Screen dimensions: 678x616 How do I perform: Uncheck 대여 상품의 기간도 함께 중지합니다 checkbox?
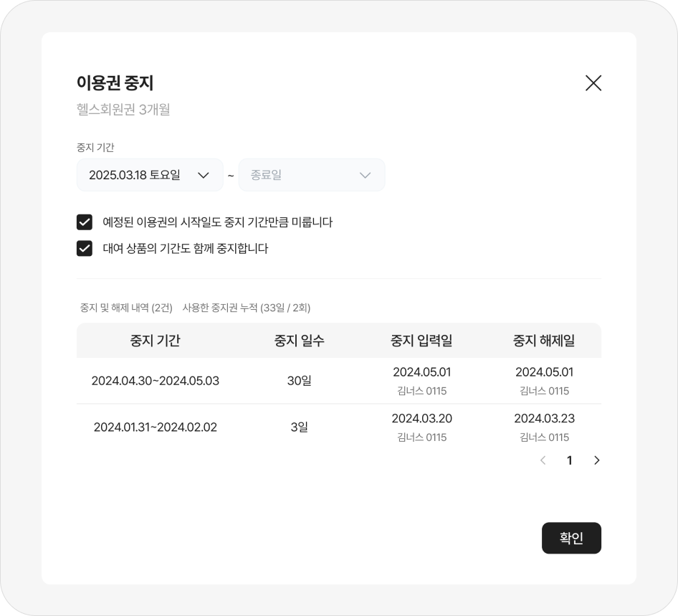(85, 249)
